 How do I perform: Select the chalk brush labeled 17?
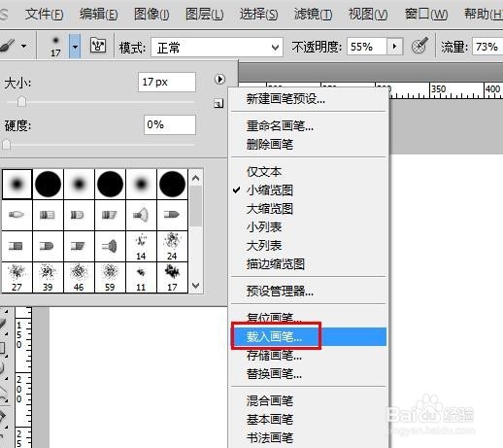click(x=172, y=278)
